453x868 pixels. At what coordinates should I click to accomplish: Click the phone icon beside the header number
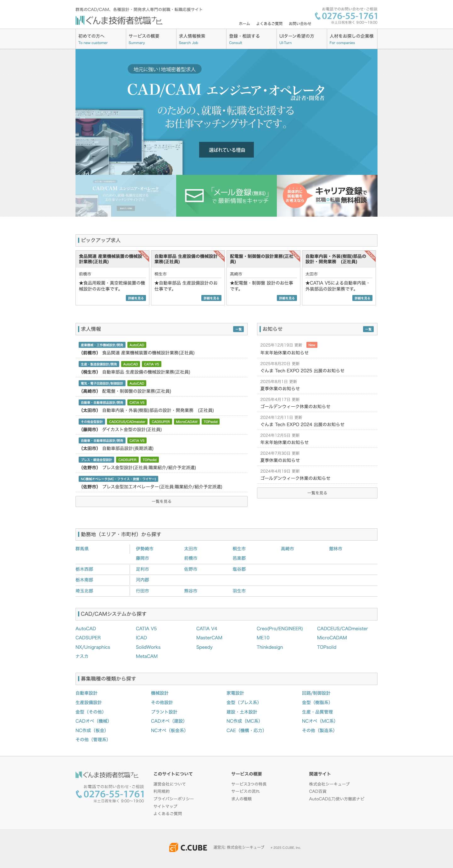pos(317,16)
